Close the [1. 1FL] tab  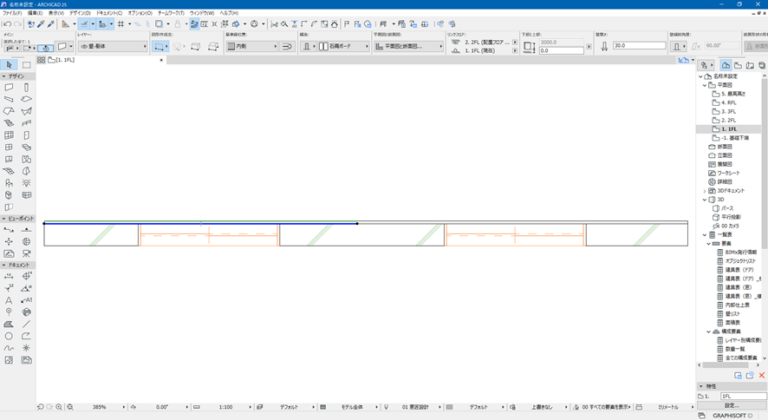click(161, 60)
